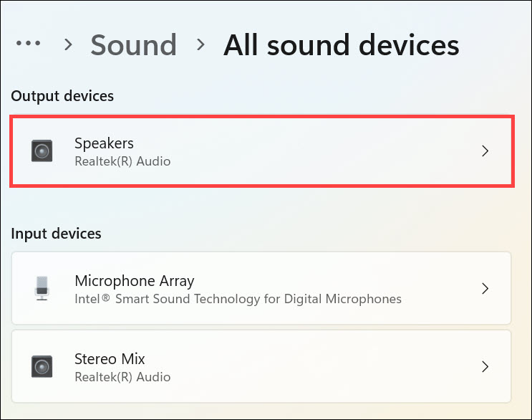Open the breadcrumb ellipsis menu
Screen dimensions: 532x420
(x=29, y=44)
